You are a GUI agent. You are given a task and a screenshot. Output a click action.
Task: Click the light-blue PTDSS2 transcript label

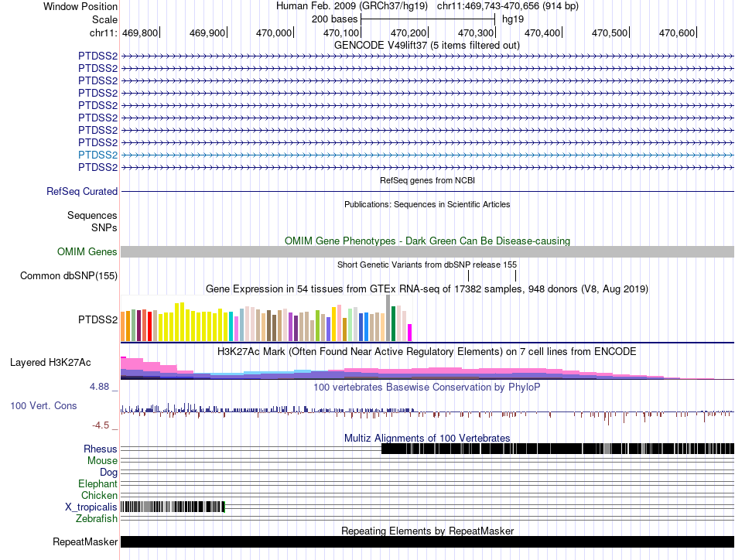point(98,155)
